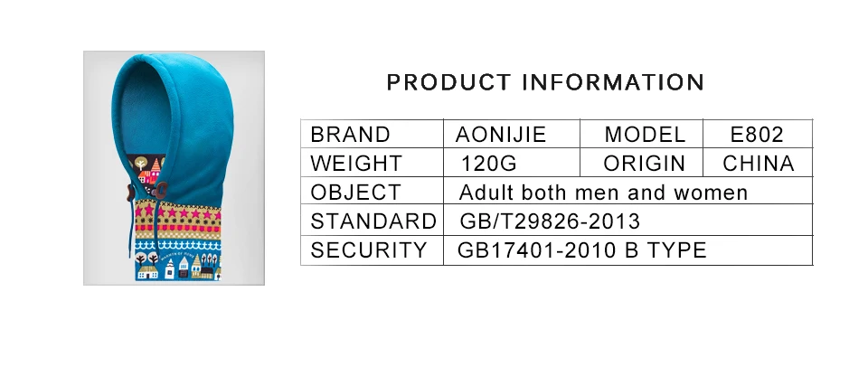The width and height of the screenshot is (868, 367).
Task: Click the Adult both men and women text
Action: (x=603, y=192)
